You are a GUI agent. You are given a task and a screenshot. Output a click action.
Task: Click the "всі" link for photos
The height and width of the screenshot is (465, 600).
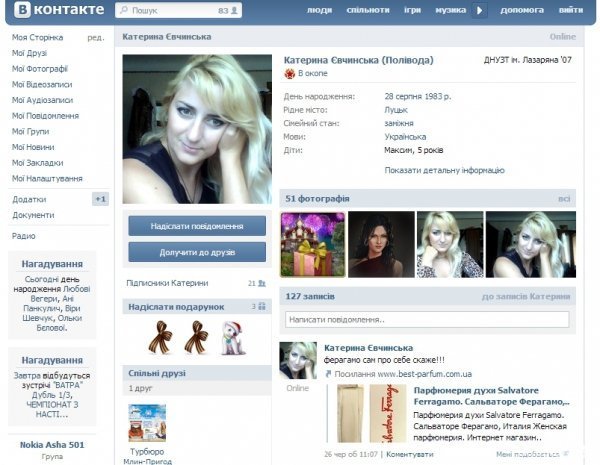click(x=564, y=198)
